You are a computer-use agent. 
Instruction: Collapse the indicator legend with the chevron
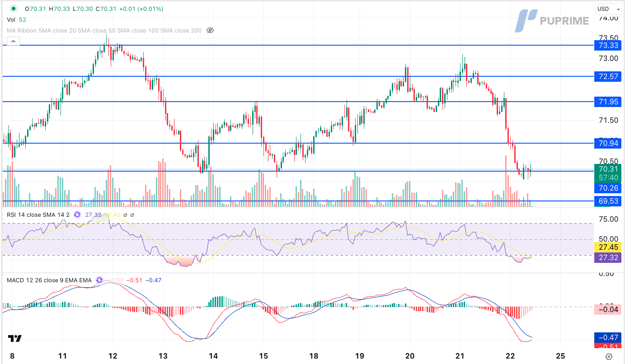click(x=13, y=42)
